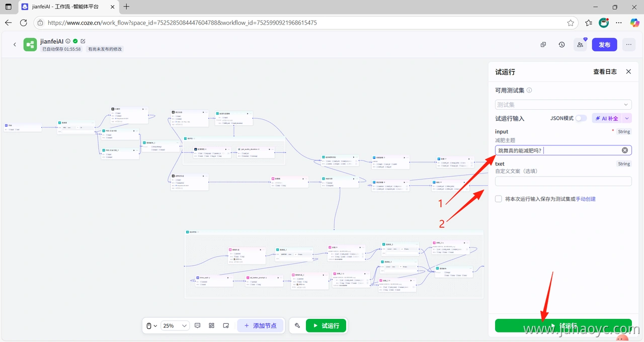Edit workflow name with the pencil icon

tap(83, 41)
